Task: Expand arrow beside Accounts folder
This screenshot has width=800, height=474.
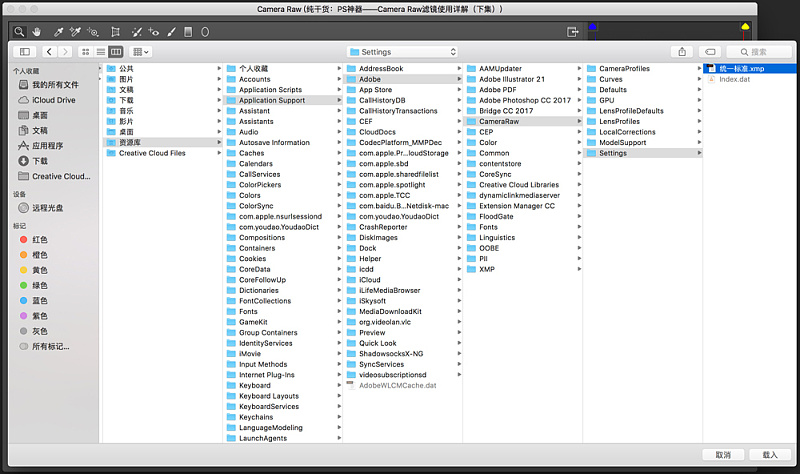Action: coord(339,79)
